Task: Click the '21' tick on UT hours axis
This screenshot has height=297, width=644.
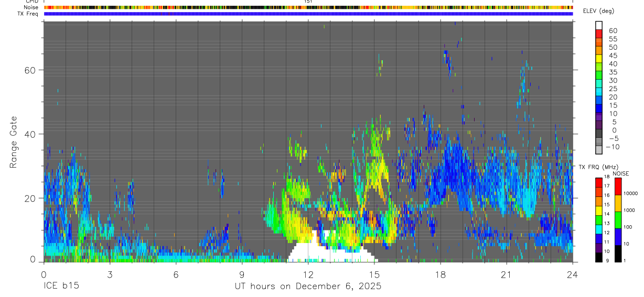Action: pyautogui.click(x=506, y=274)
